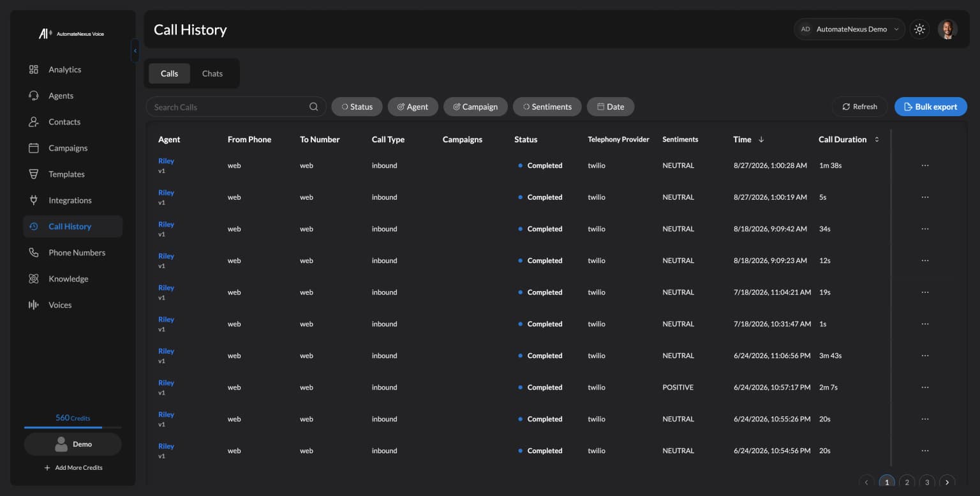The height and width of the screenshot is (496, 980).
Task: Click the Agents headset icon
Action: tap(34, 96)
